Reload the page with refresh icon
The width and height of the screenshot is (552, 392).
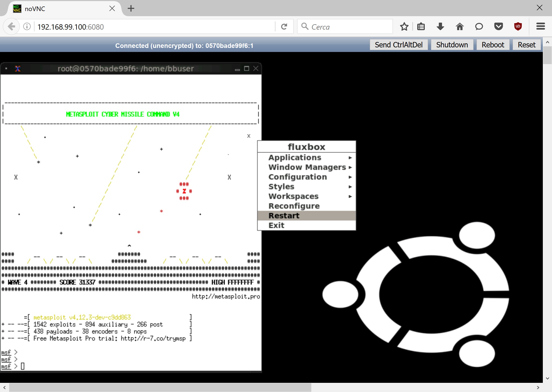284,26
